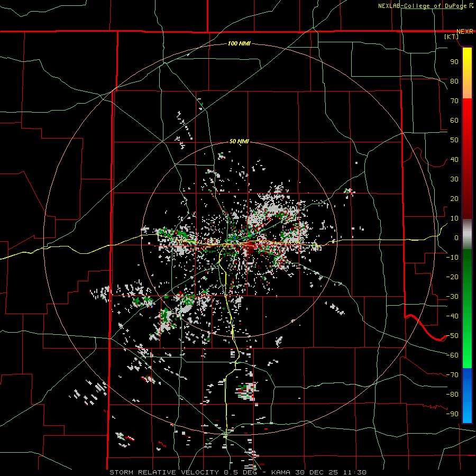Select the 10 value on the velocity scale

(454, 218)
